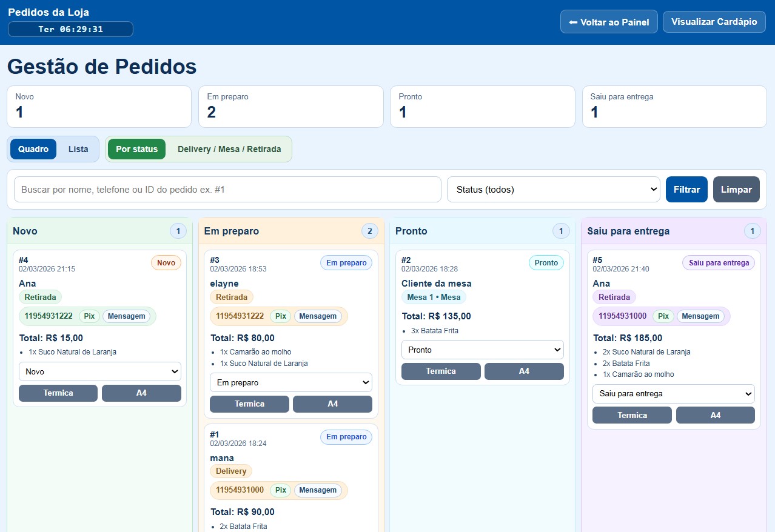Click phone number 11954931000 on order #5
Screen dimensions: 775x532
tap(622, 316)
